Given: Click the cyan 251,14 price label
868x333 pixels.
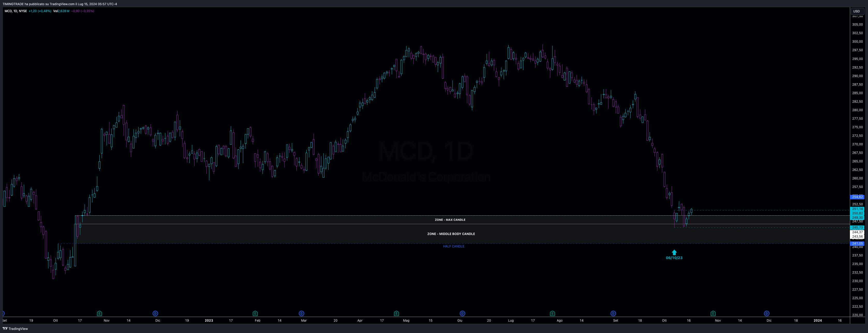Looking at the screenshot, I should click(x=858, y=209).
